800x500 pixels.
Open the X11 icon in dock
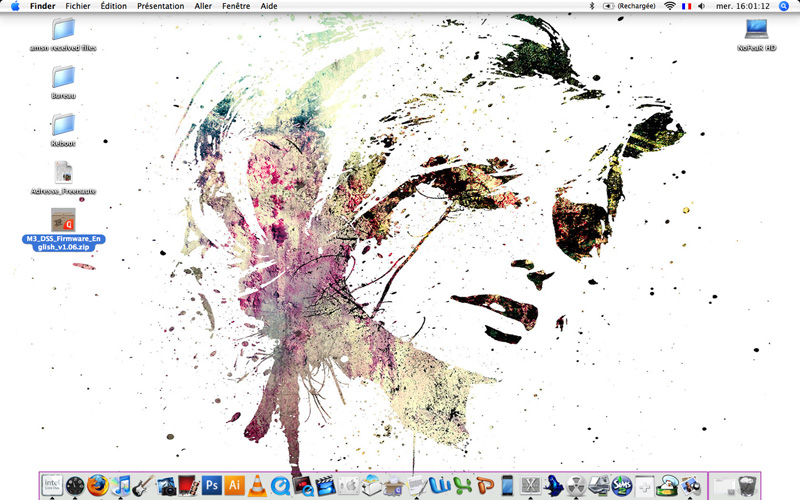531,485
